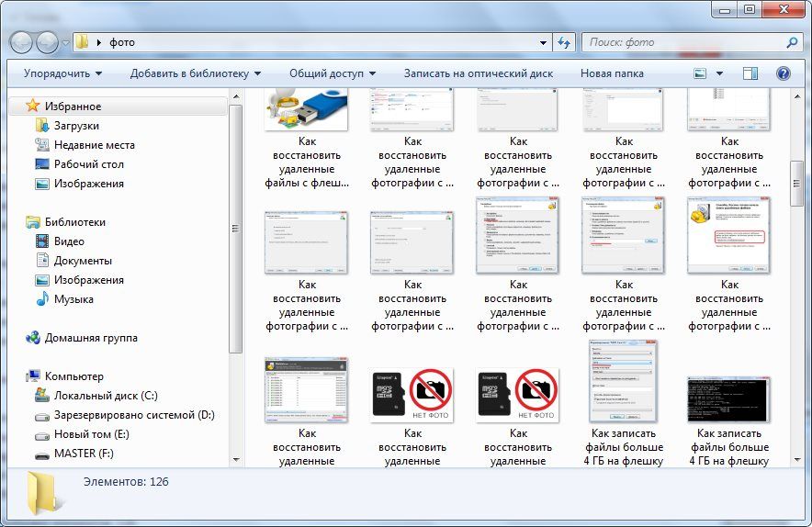
Task: Click the Библиотеки folder icon
Action: point(33,222)
